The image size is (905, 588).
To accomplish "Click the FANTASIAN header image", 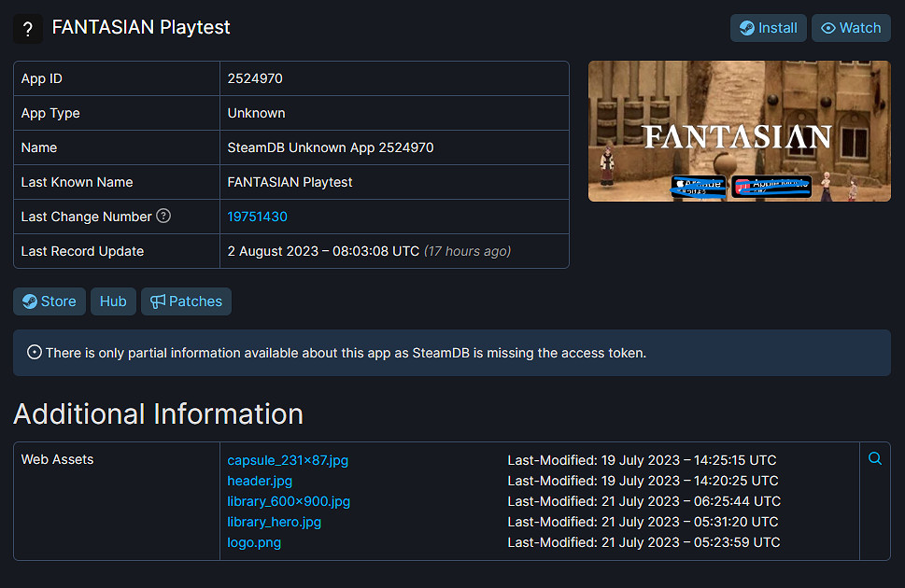I will click(739, 132).
